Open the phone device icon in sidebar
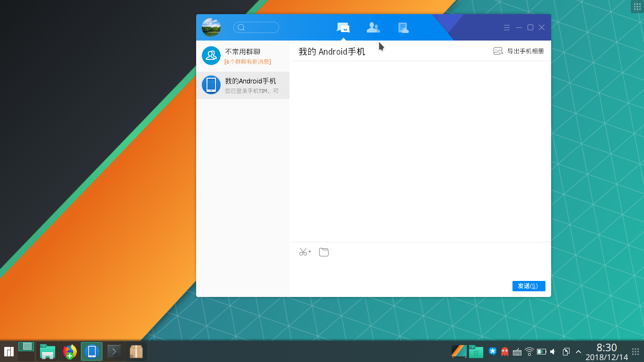 click(x=211, y=85)
